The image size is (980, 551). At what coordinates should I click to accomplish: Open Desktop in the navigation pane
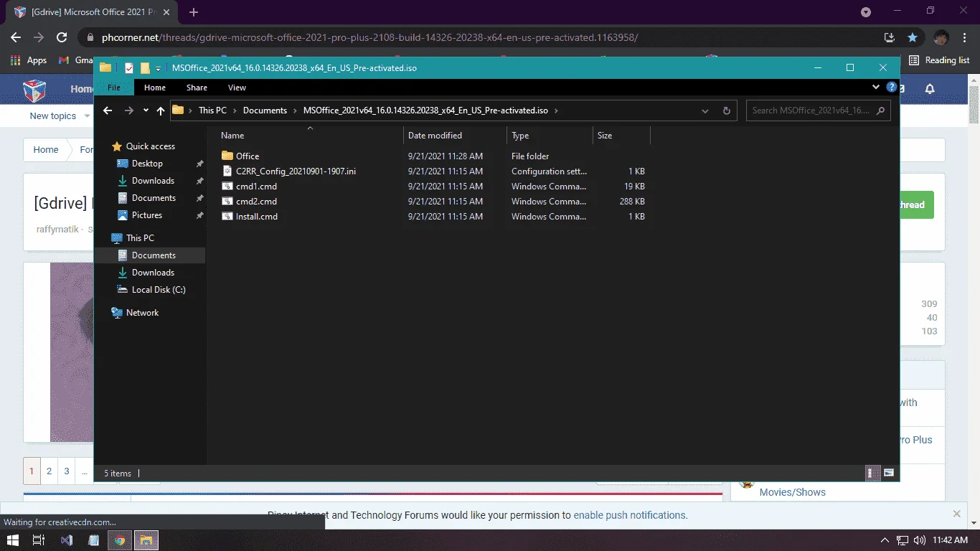147,164
